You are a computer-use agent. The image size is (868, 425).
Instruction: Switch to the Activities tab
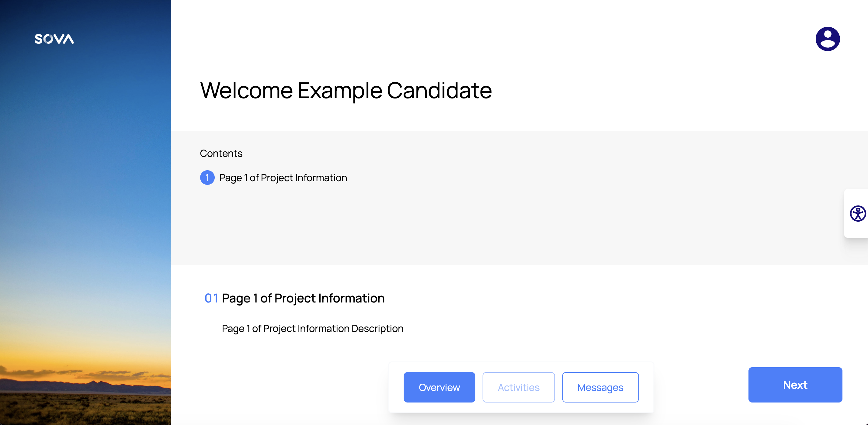click(x=519, y=387)
